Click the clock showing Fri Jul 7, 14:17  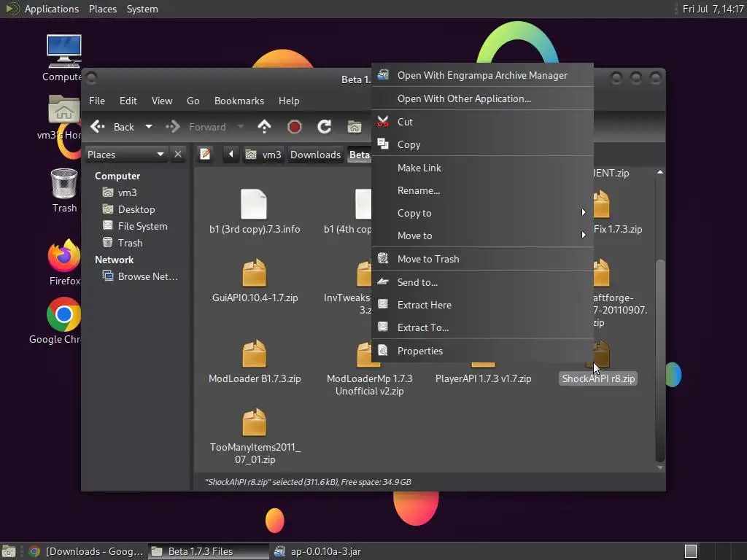(x=713, y=9)
